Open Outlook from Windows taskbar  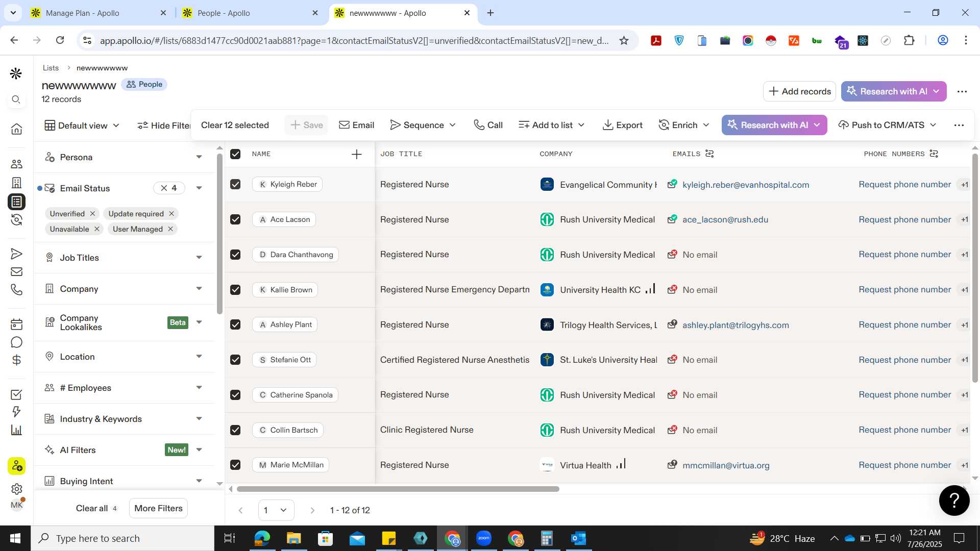tap(578, 538)
